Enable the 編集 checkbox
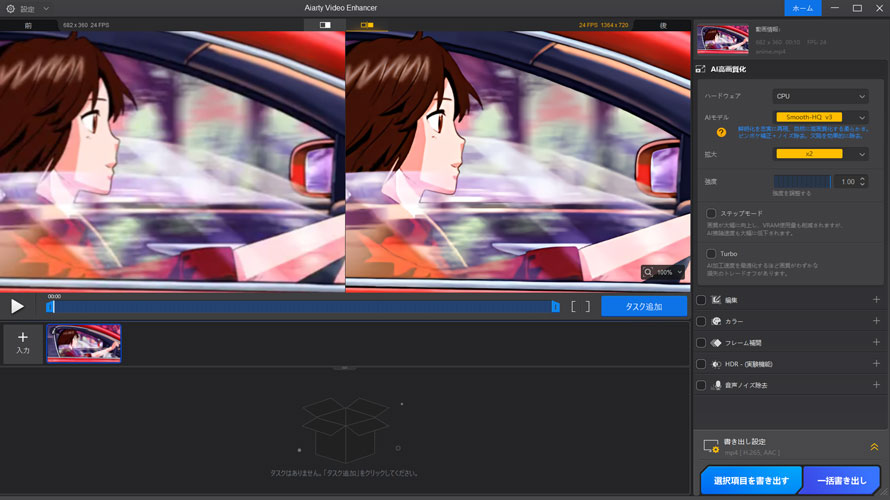890x500 pixels. (x=701, y=300)
